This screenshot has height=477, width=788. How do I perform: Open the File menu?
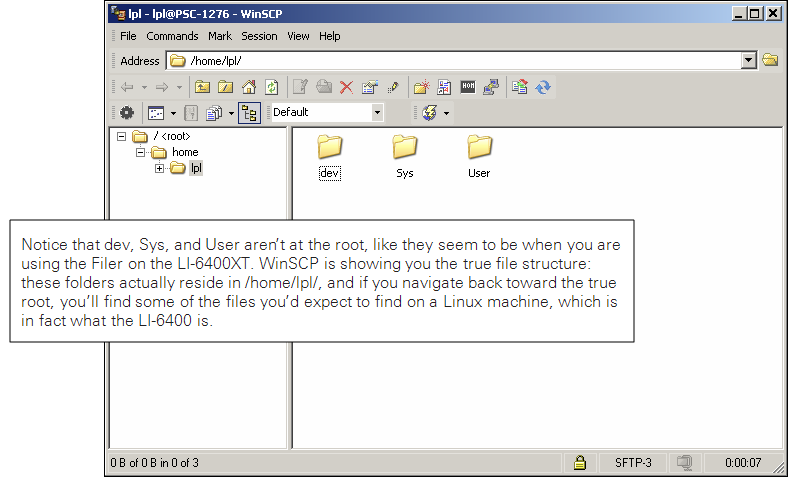(x=128, y=36)
